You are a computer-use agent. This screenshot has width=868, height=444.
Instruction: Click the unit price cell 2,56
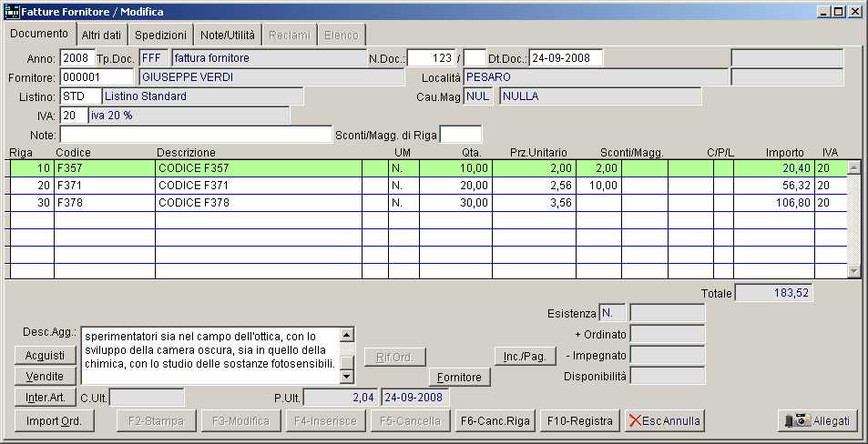point(535,186)
